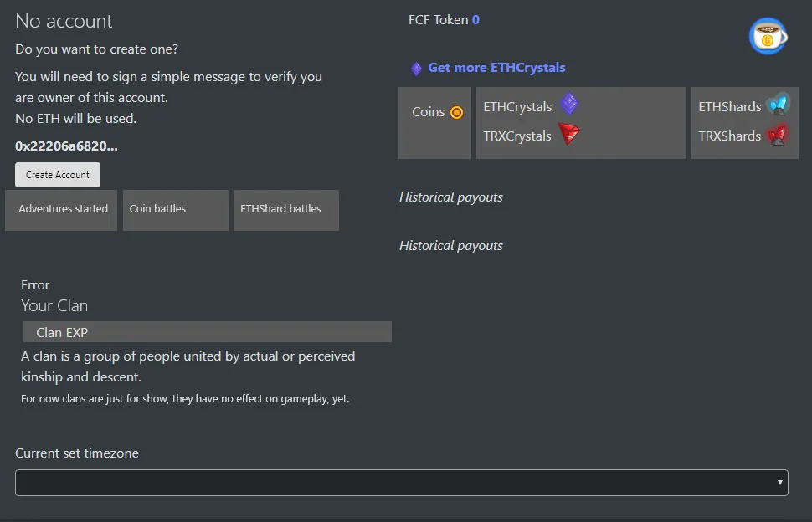Screen dimensions: 812x522
Task: Click the Clan EXP progress bar
Action: 207,331
